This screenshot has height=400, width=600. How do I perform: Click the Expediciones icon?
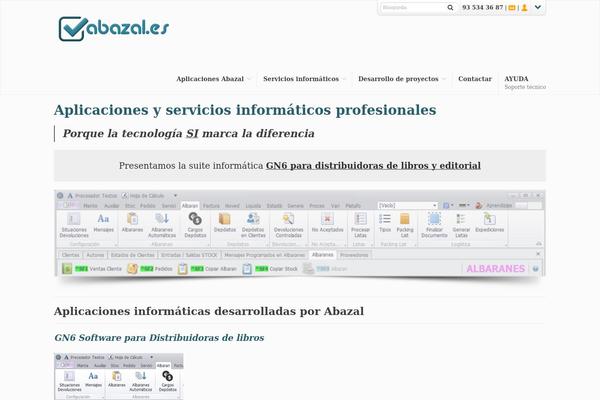pyautogui.click(x=490, y=223)
